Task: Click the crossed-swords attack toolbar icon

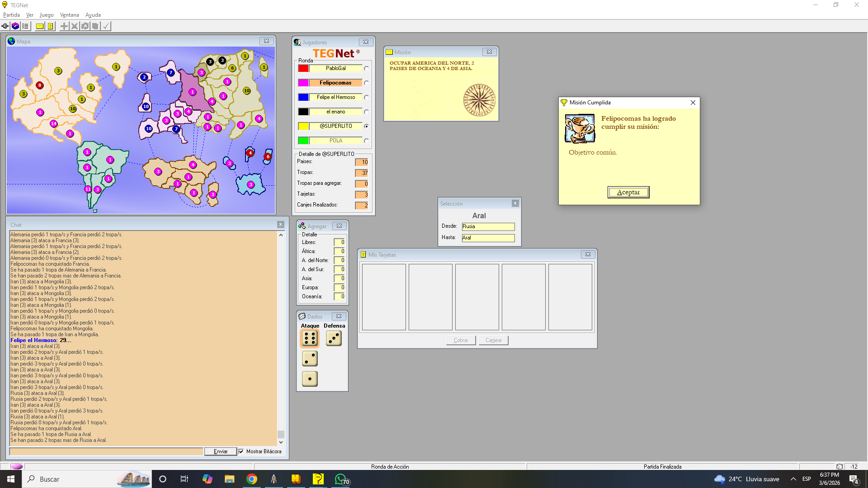Action: 75,26
